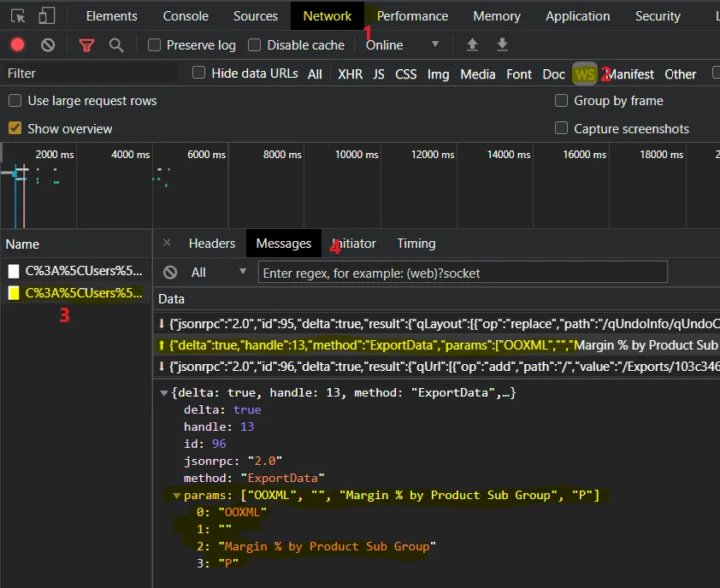
Task: Open the All message type dropdown
Action: click(x=219, y=272)
